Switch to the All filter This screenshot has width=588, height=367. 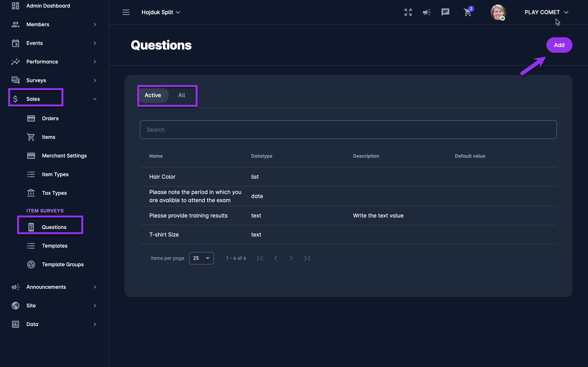[181, 95]
